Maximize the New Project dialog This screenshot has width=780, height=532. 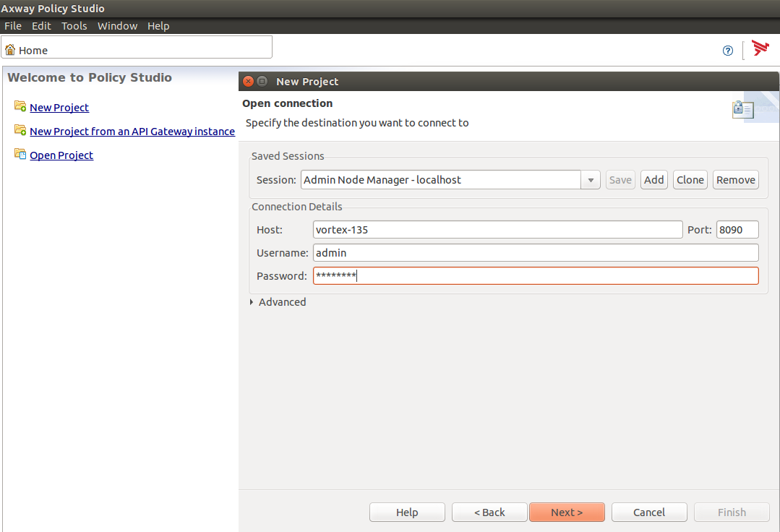pyautogui.click(x=262, y=81)
